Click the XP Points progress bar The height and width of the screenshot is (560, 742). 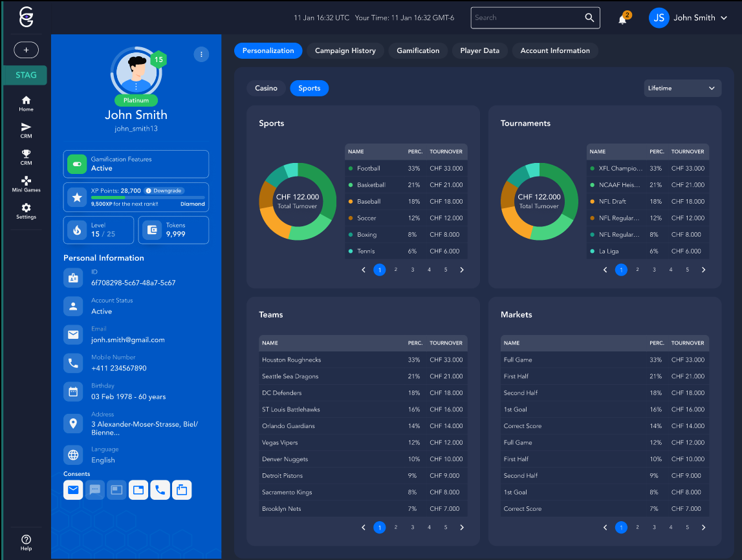click(x=147, y=197)
